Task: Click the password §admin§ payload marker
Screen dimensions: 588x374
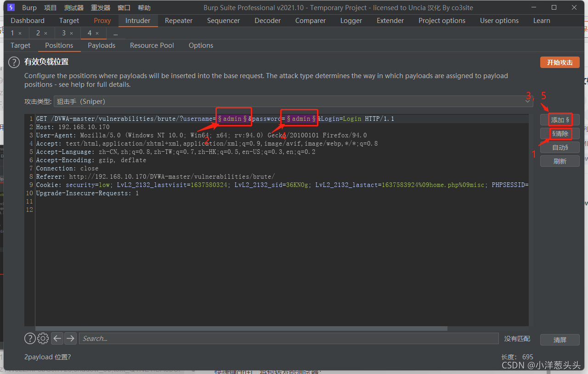Action: coord(301,119)
